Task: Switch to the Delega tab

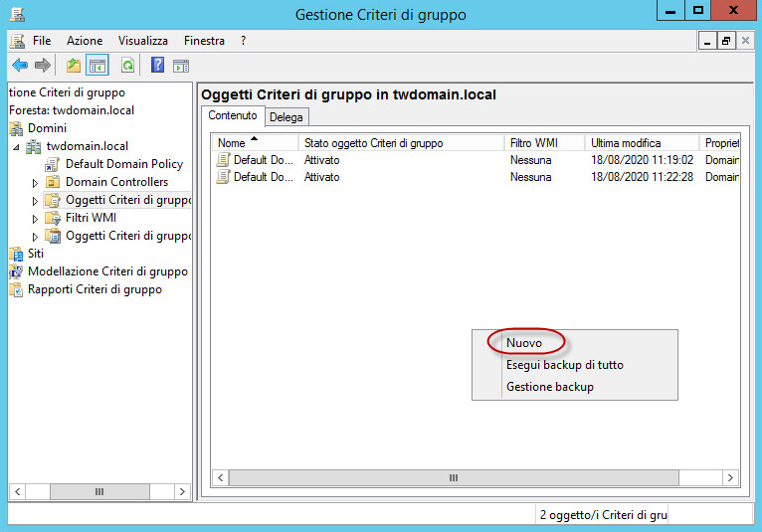Action: tap(286, 116)
